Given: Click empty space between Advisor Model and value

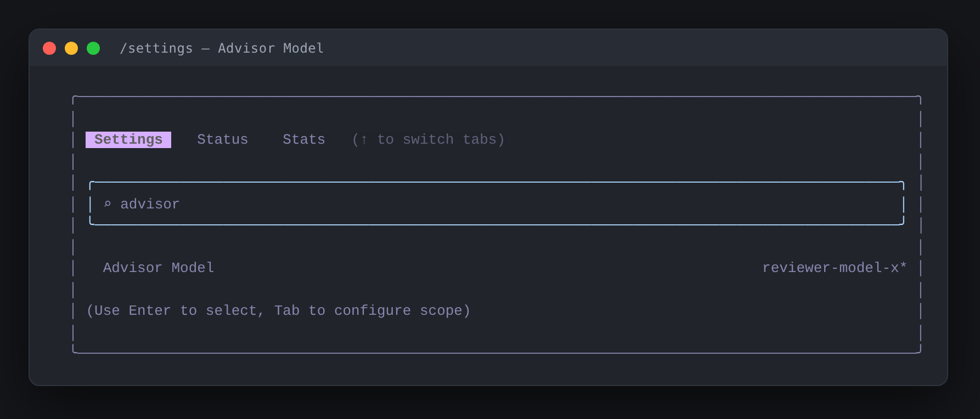Looking at the screenshot, I should (x=488, y=268).
